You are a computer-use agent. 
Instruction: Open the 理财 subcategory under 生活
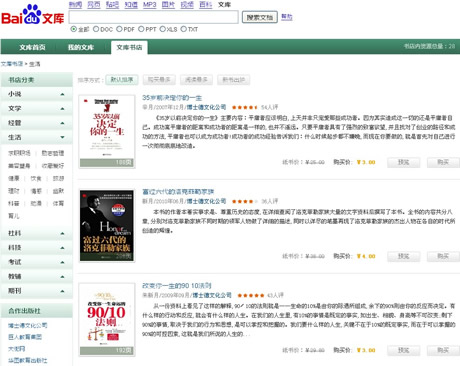pos(14,191)
